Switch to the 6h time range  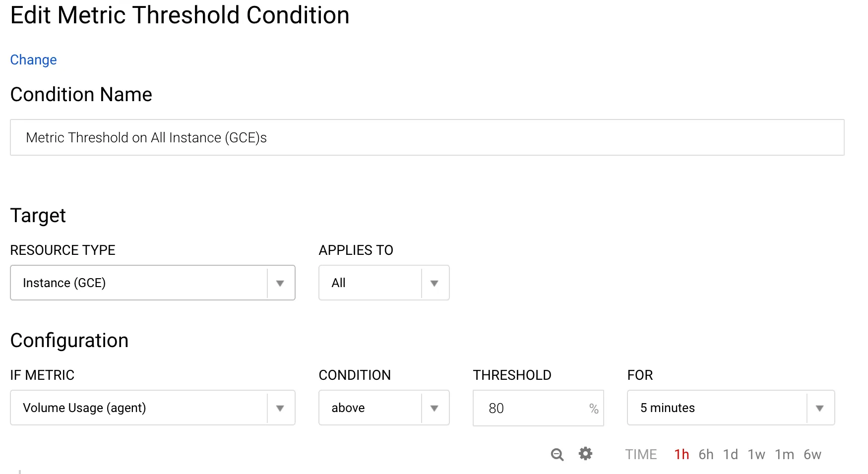[706, 455]
